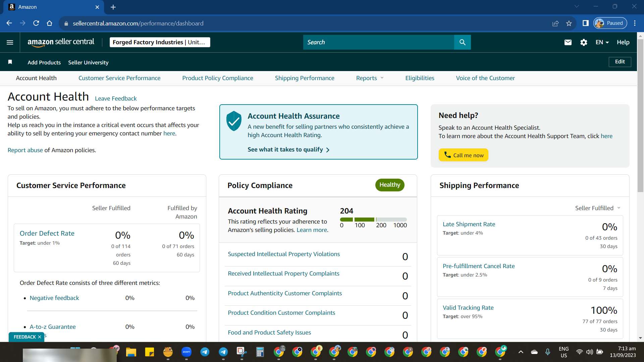Open Snipping Tool from the taskbar
Image resolution: width=644 pixels, height=362 pixels.
point(241,352)
